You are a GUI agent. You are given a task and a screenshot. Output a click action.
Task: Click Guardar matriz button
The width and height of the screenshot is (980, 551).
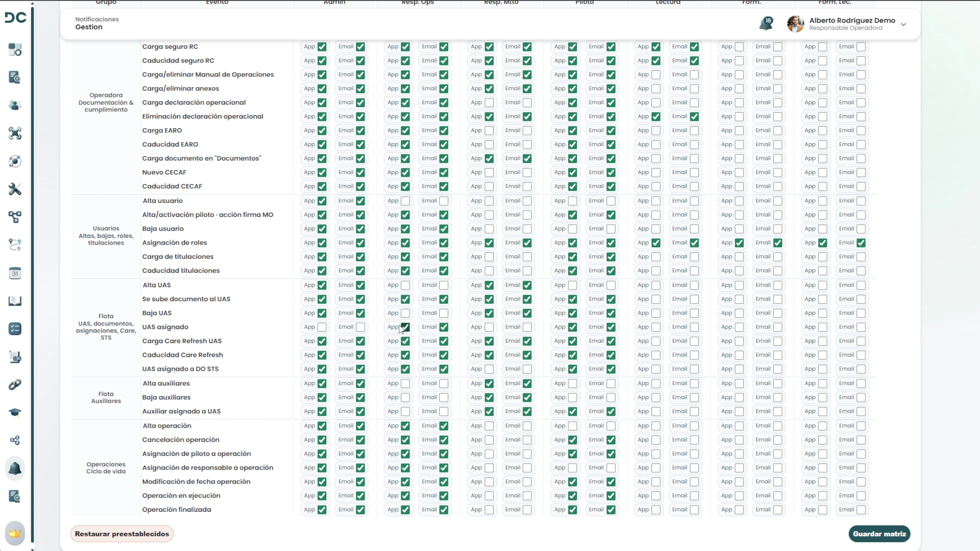tap(879, 534)
